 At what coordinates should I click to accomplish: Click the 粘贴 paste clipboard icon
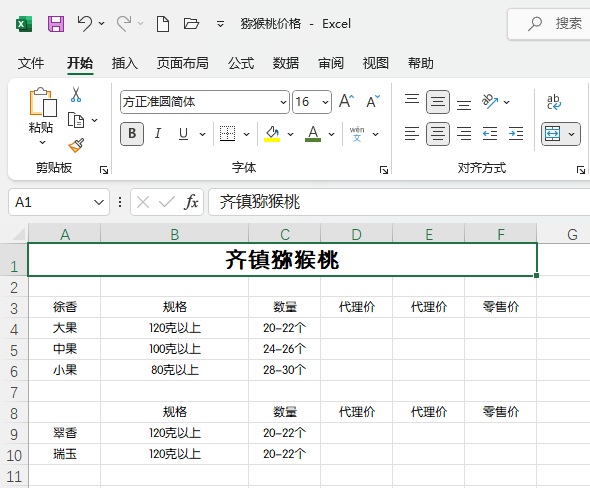[43, 102]
